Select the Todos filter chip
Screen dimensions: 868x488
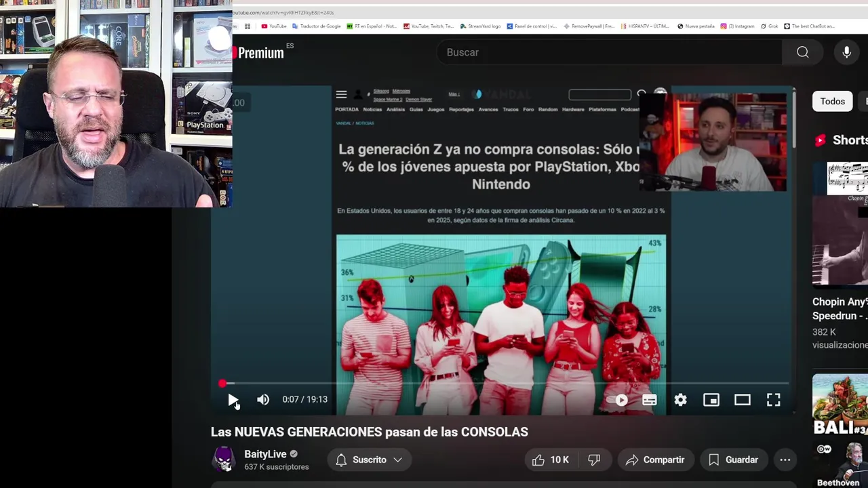click(x=833, y=101)
